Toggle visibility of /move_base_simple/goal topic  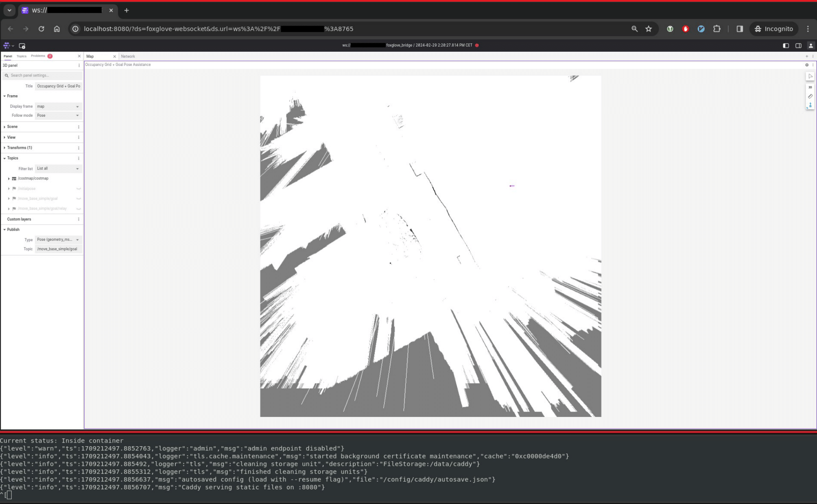point(79,199)
